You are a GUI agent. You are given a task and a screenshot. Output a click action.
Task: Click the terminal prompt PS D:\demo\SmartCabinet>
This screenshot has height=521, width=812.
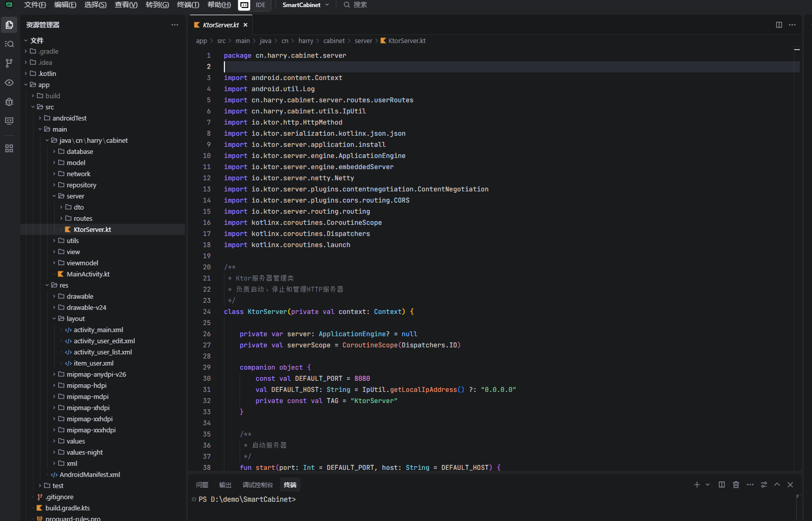pos(247,499)
